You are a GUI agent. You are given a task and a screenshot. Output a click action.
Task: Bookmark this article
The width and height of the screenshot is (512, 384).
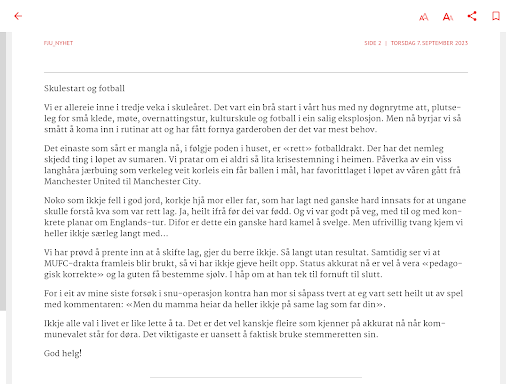(x=496, y=16)
